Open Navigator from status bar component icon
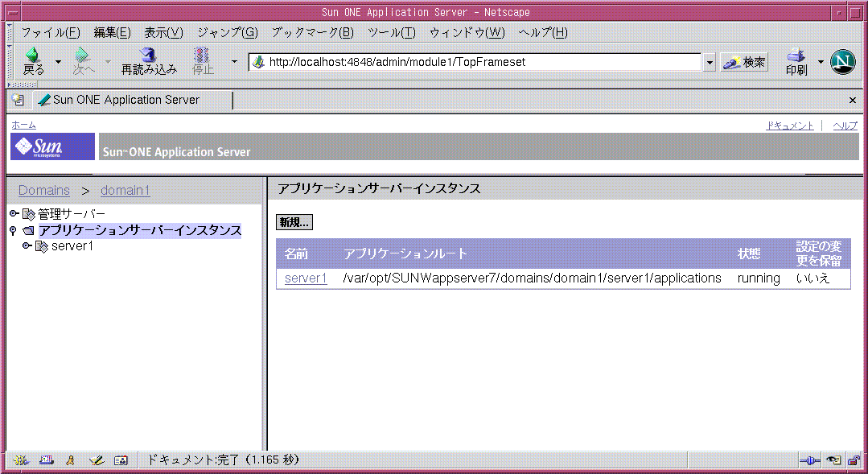Viewport: 868px width, 474px height. tap(21, 460)
